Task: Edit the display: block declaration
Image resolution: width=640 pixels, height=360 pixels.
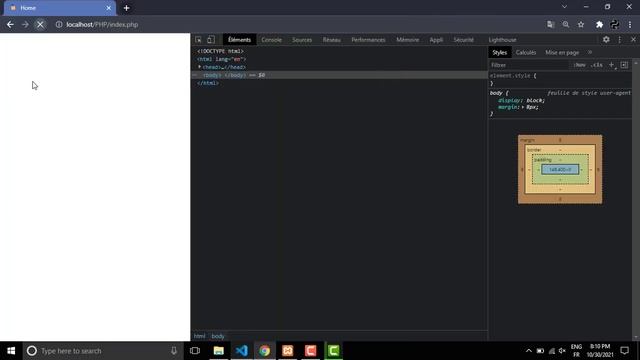Action: coord(521,100)
